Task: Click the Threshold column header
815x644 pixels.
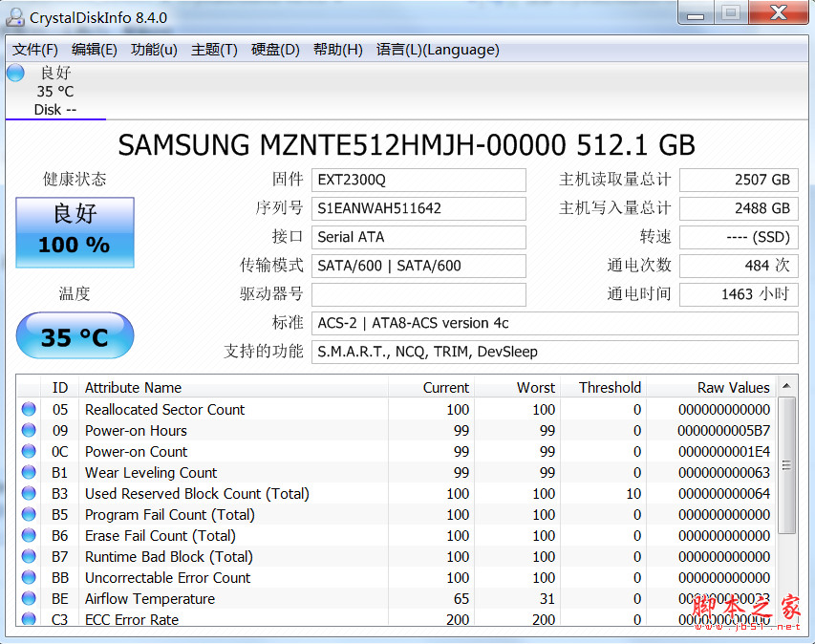Action: click(x=604, y=387)
